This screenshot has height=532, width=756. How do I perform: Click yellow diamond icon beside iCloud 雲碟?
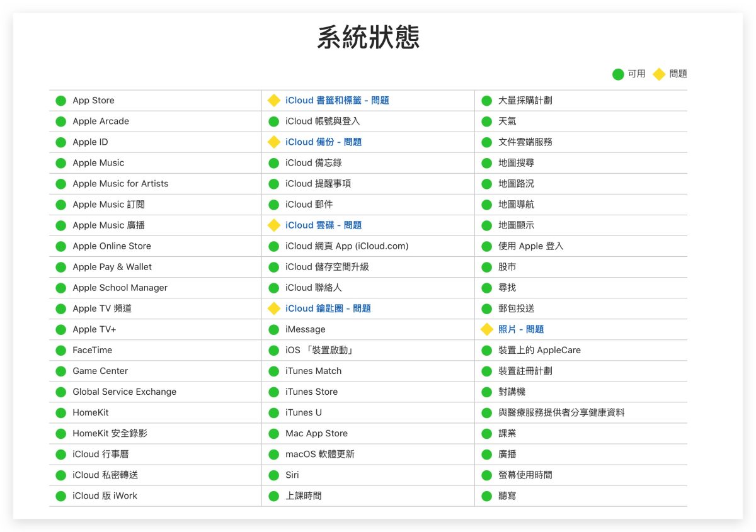273,225
